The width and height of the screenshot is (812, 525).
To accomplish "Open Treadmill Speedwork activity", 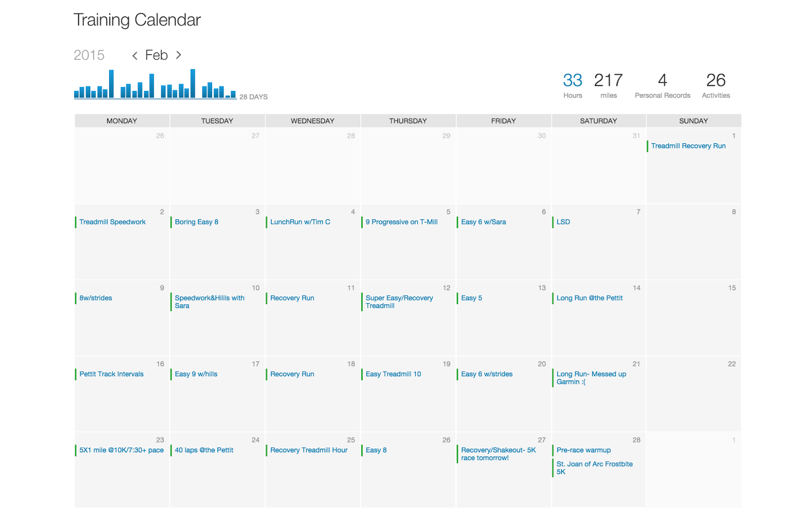I will pyautogui.click(x=112, y=222).
